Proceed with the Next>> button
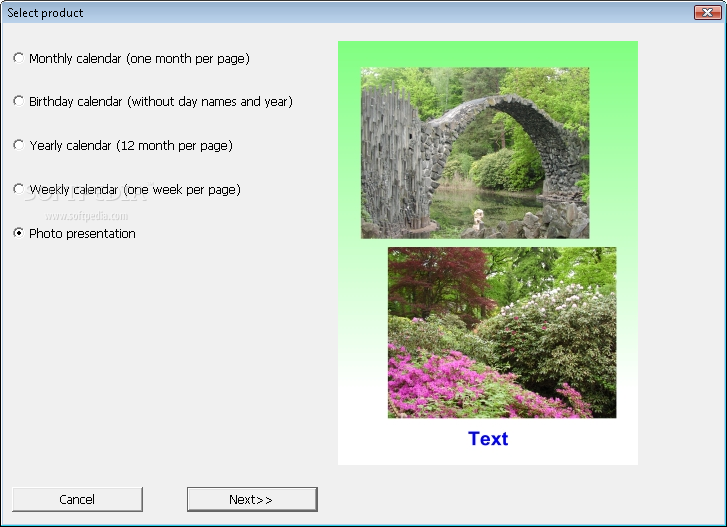This screenshot has width=727, height=527. [252, 499]
